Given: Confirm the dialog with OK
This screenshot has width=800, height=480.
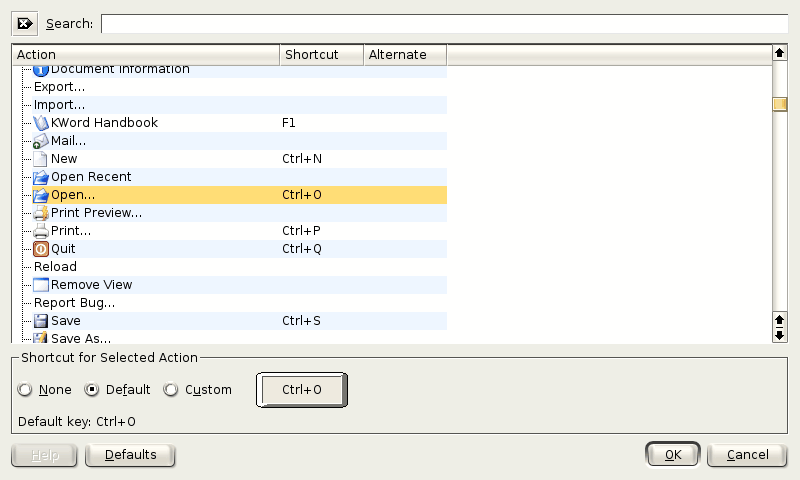Looking at the screenshot, I should [673, 455].
